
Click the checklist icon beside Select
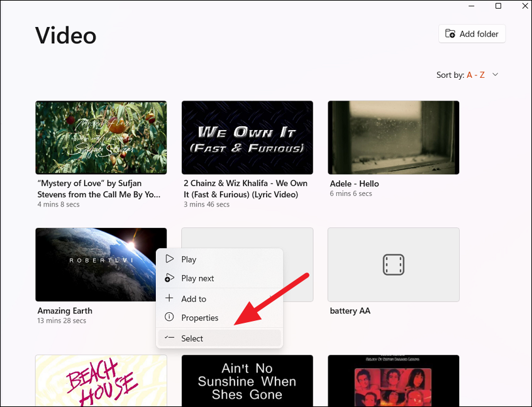point(169,337)
